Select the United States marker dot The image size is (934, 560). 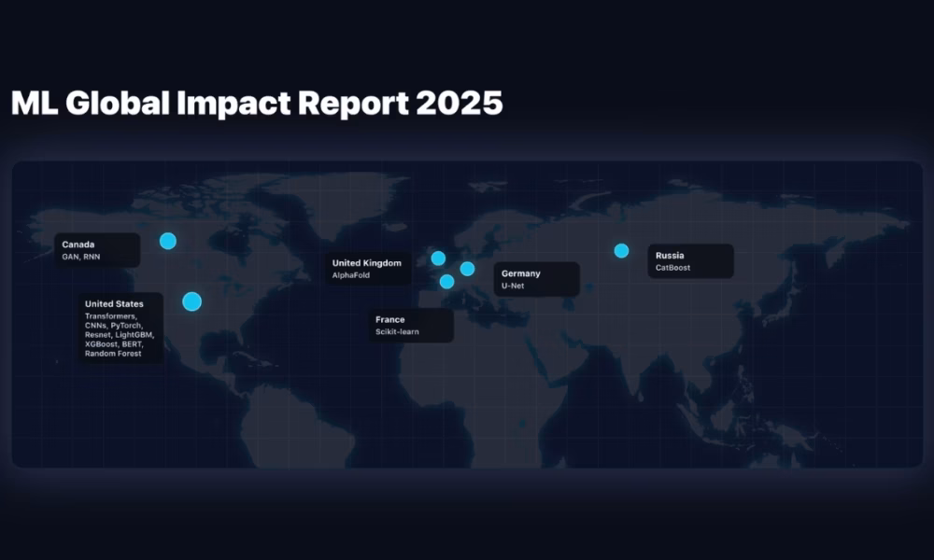click(191, 301)
